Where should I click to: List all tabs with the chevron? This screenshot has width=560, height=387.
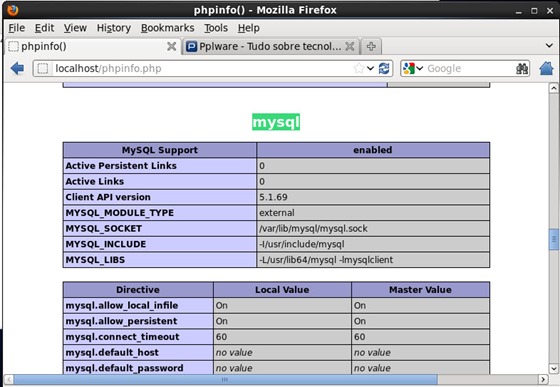(549, 46)
